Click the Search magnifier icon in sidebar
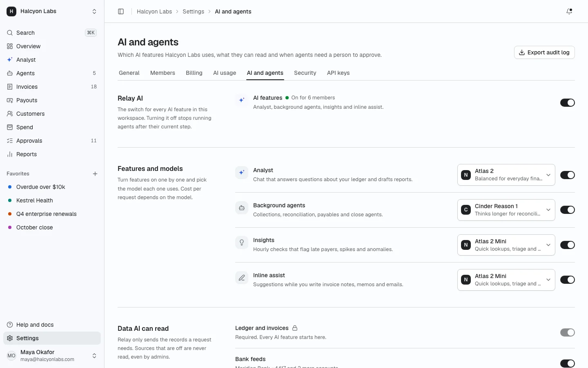This screenshot has width=588, height=368. click(x=10, y=33)
